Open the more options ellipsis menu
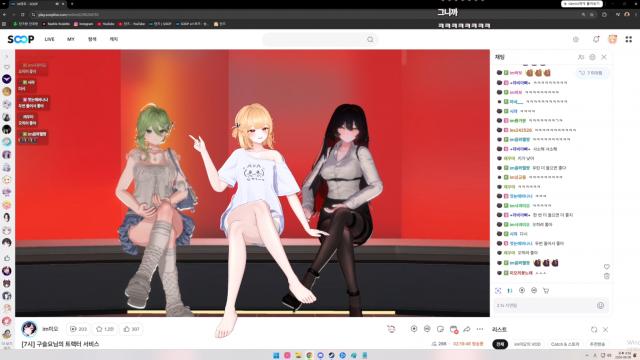This screenshot has height=360, width=640. click(x=480, y=329)
